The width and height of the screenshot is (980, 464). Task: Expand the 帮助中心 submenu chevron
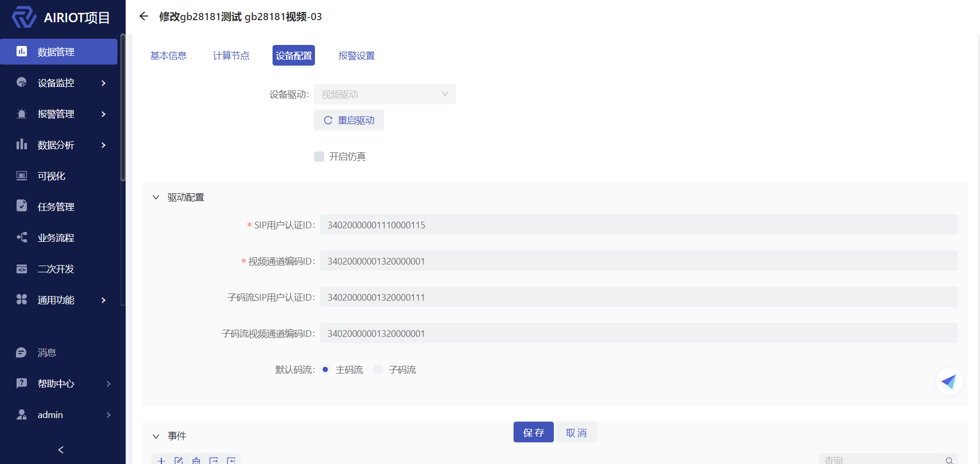(x=109, y=383)
